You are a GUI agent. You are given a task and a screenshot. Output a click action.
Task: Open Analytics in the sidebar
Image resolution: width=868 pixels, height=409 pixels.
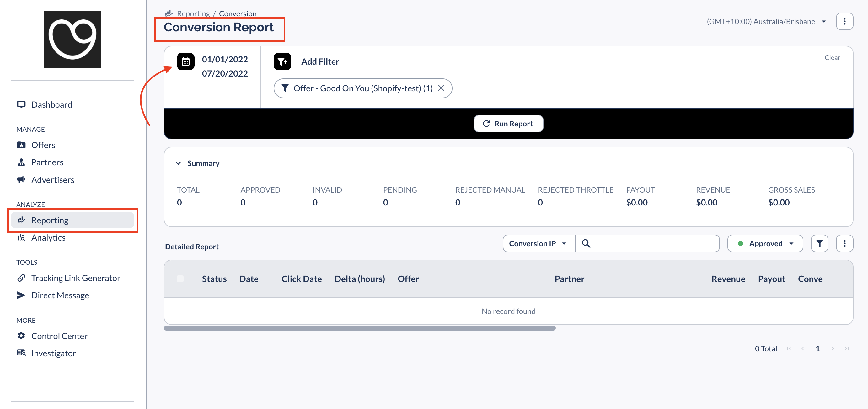click(x=48, y=237)
